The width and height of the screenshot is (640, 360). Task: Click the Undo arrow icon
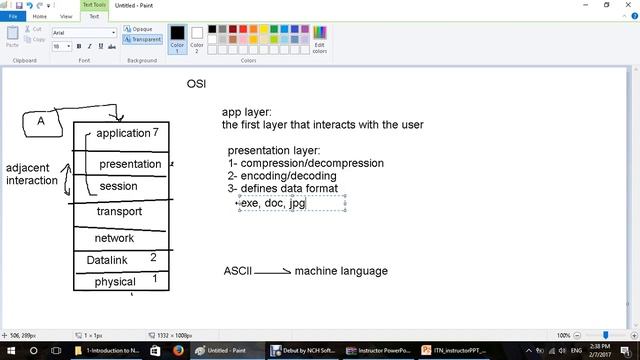pyautogui.click(x=29, y=5)
